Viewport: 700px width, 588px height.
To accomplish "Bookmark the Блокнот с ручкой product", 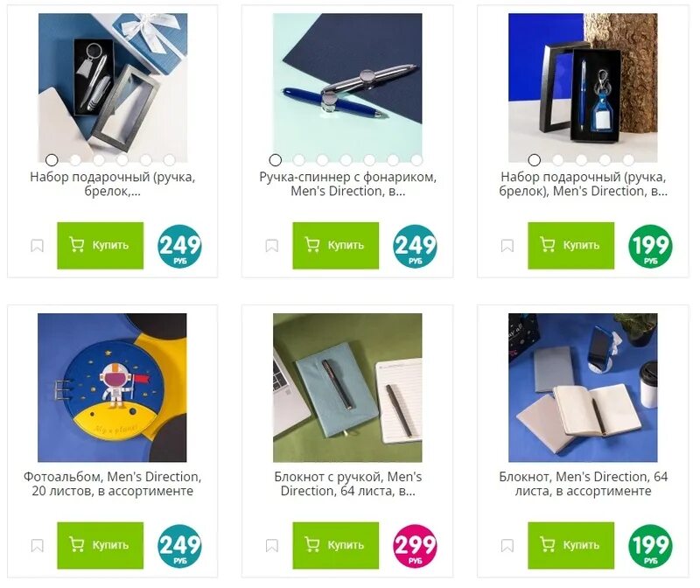I will 272,545.
